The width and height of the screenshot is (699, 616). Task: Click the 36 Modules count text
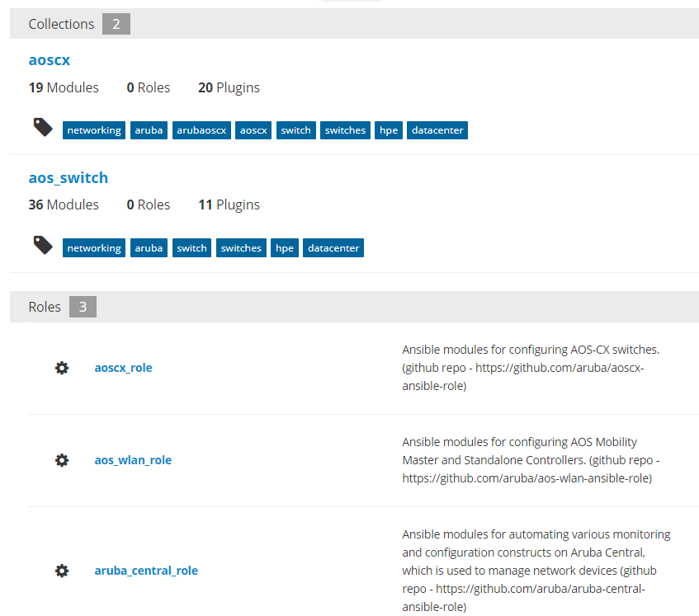coord(64,205)
